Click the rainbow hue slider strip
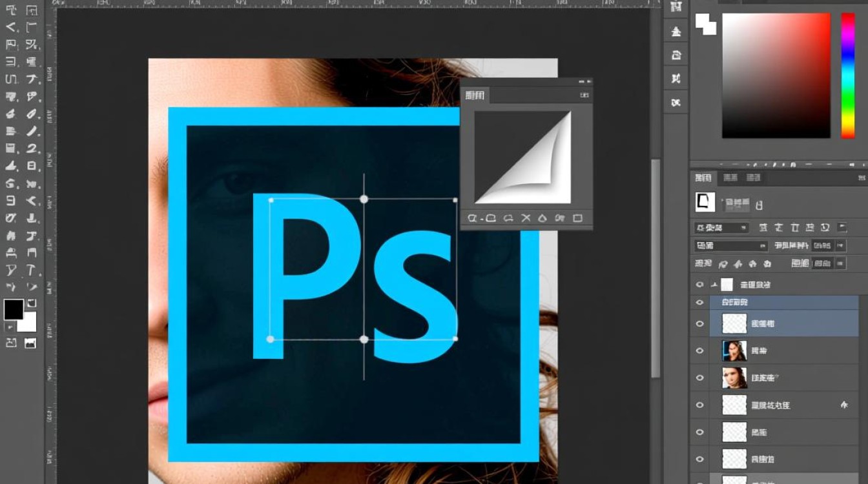This screenshot has width=868, height=484. 847,75
